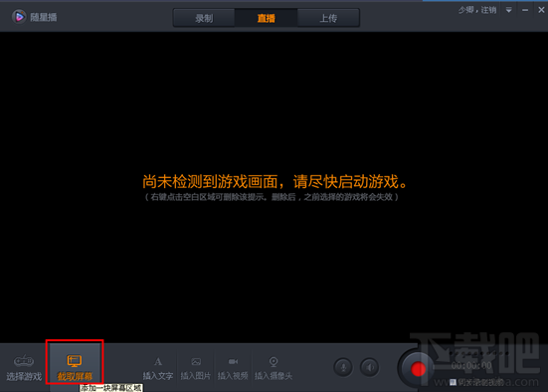Viewport: 548px width, 392px height.
Task: Switch to the 录制 tab
Action: 204,18
